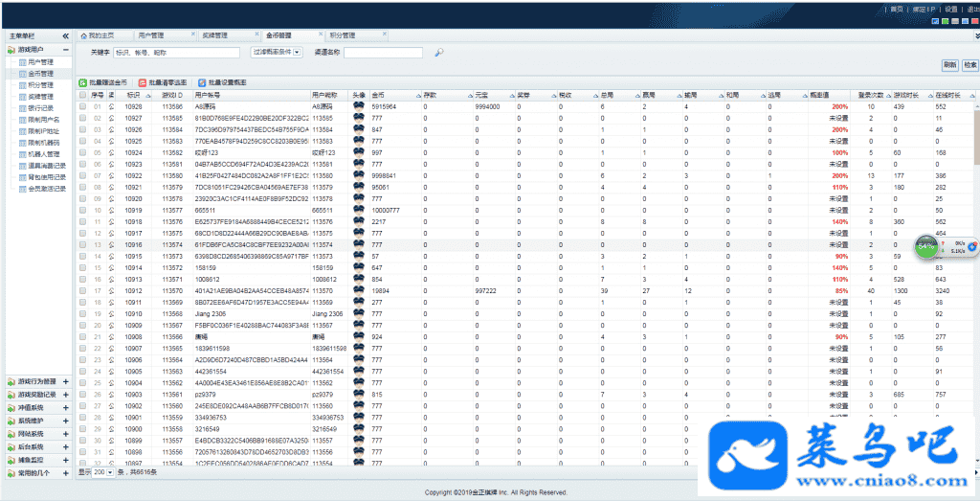Screen dimensions: 980x501
Task: Check the checkbox for row 05
Action: 83,152
